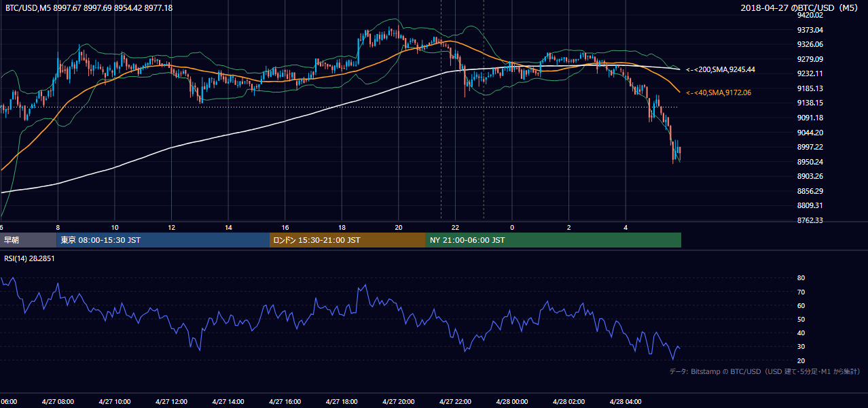The width and height of the screenshot is (868, 408).
Task: Click price axis value 8809.31
Action: click(810, 205)
